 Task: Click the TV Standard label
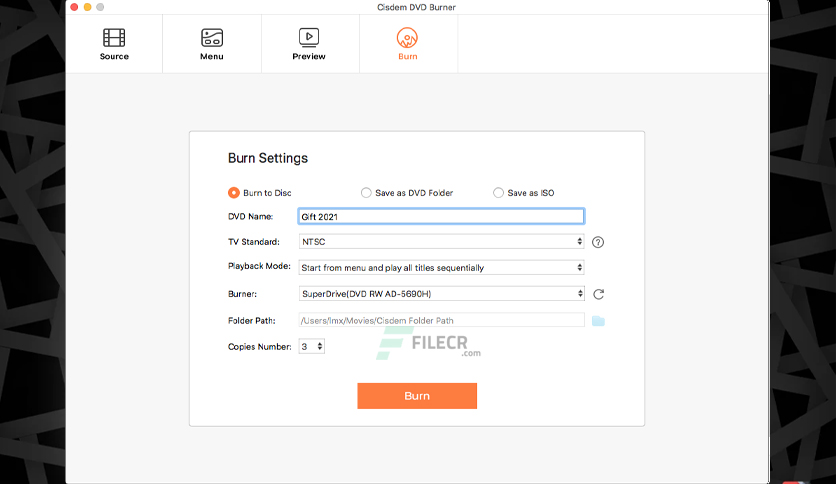tap(254, 241)
